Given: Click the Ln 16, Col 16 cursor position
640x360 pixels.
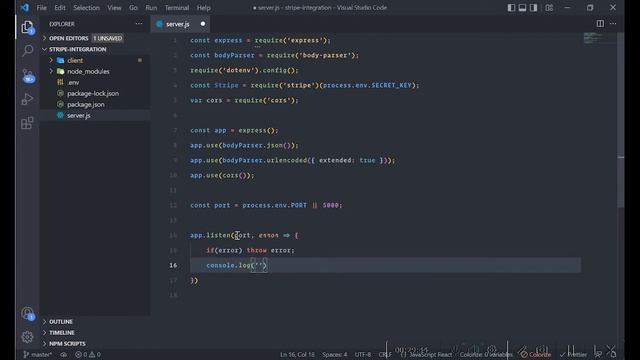Looking at the screenshot, I should tap(297, 354).
